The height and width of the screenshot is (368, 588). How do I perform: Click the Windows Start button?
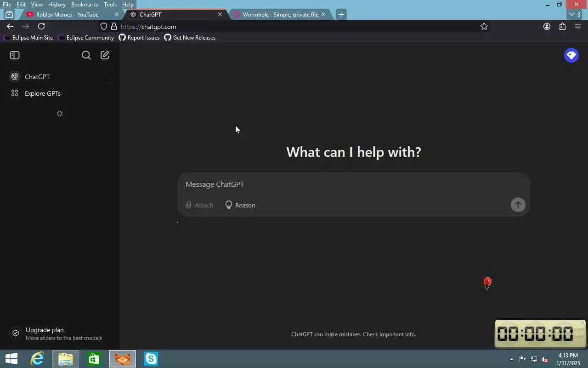tap(11, 359)
